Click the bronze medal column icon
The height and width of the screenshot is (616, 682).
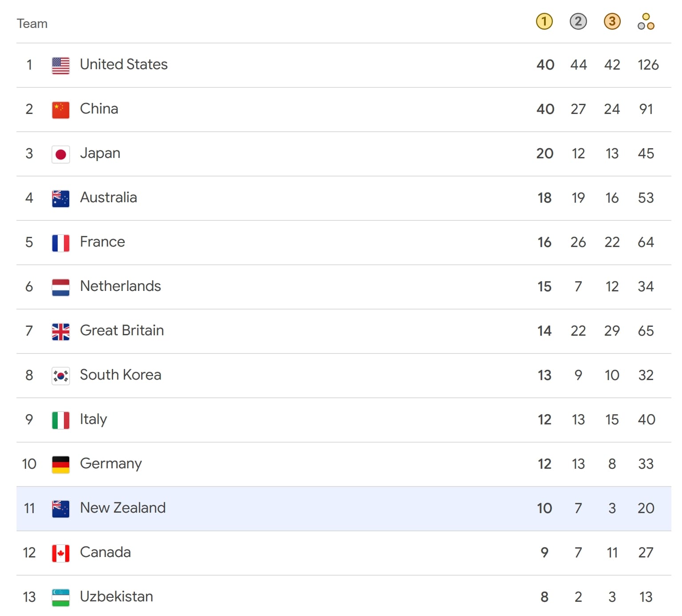click(x=612, y=21)
